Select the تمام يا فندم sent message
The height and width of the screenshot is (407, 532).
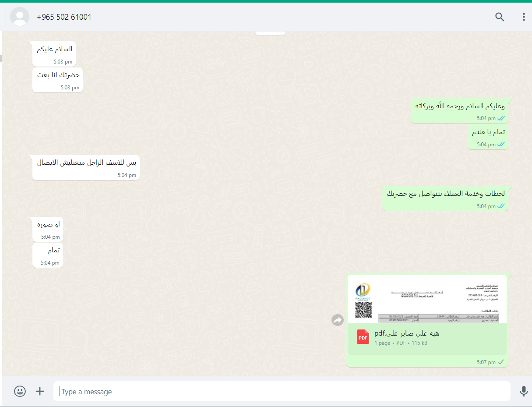(488, 137)
